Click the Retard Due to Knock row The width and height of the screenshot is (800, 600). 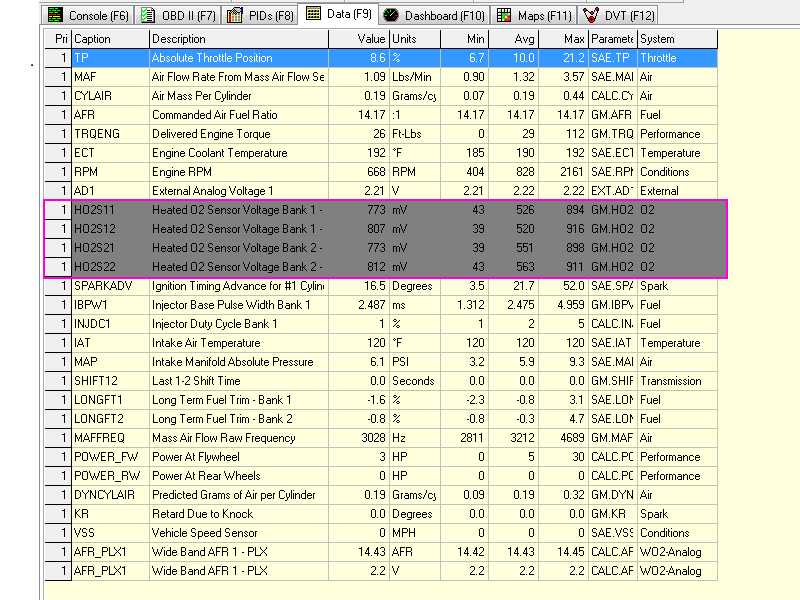238,514
